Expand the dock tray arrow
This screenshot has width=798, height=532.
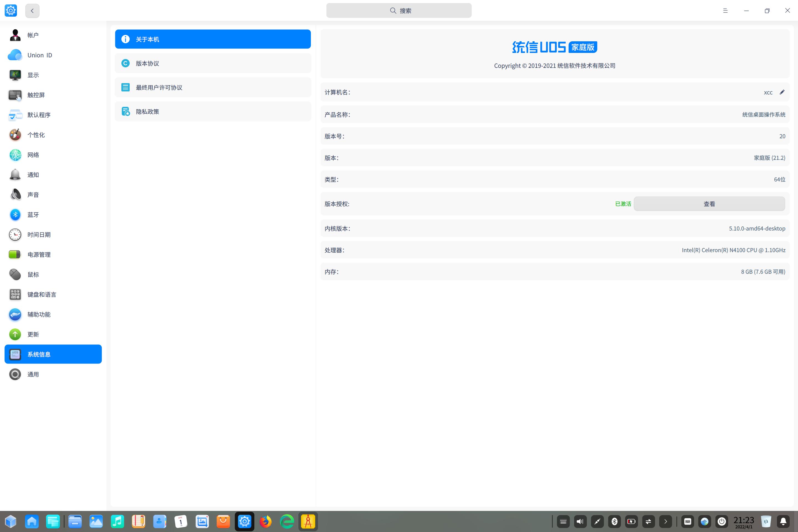click(x=665, y=521)
